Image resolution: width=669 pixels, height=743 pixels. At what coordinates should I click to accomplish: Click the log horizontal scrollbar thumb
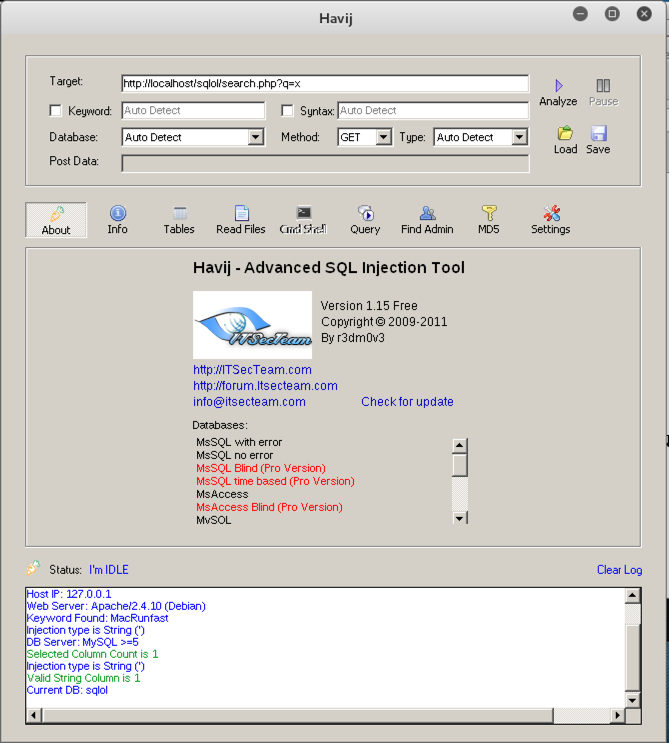click(x=297, y=715)
